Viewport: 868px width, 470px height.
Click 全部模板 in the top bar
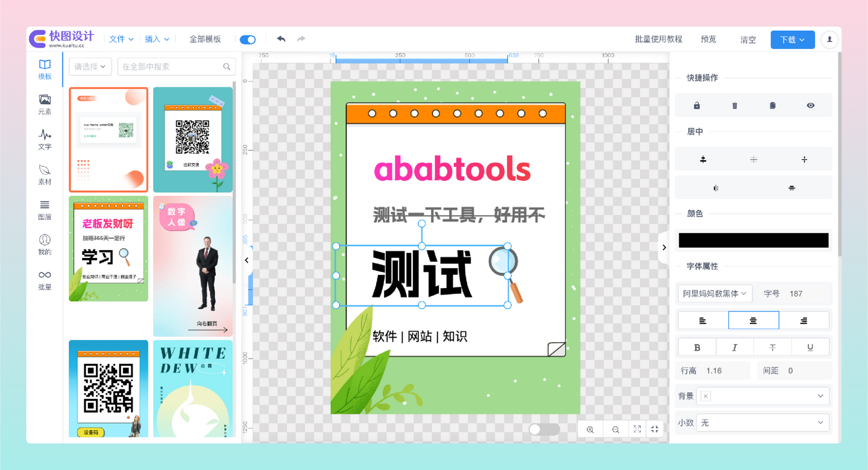click(x=205, y=39)
